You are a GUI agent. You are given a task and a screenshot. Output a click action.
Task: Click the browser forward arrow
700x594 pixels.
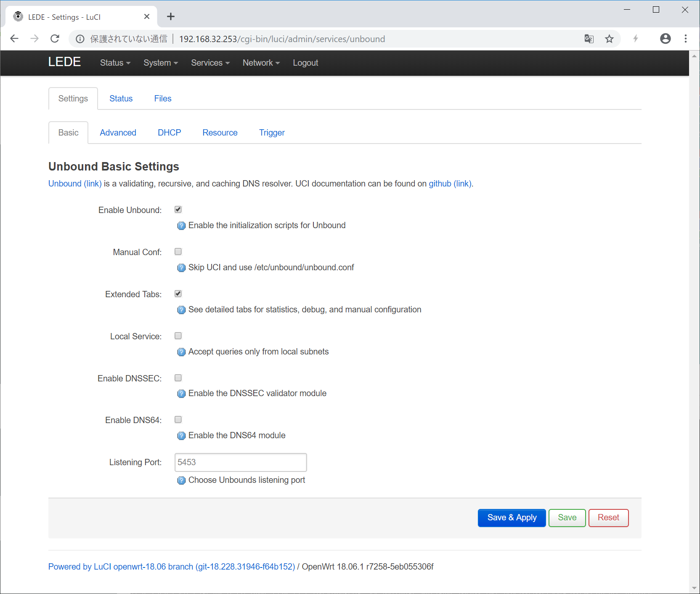(x=34, y=39)
